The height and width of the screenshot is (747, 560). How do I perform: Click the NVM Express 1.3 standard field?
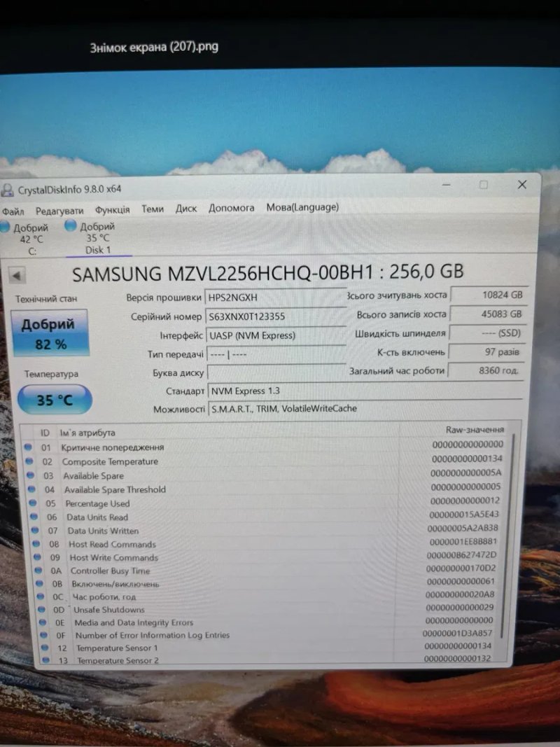[365, 391]
